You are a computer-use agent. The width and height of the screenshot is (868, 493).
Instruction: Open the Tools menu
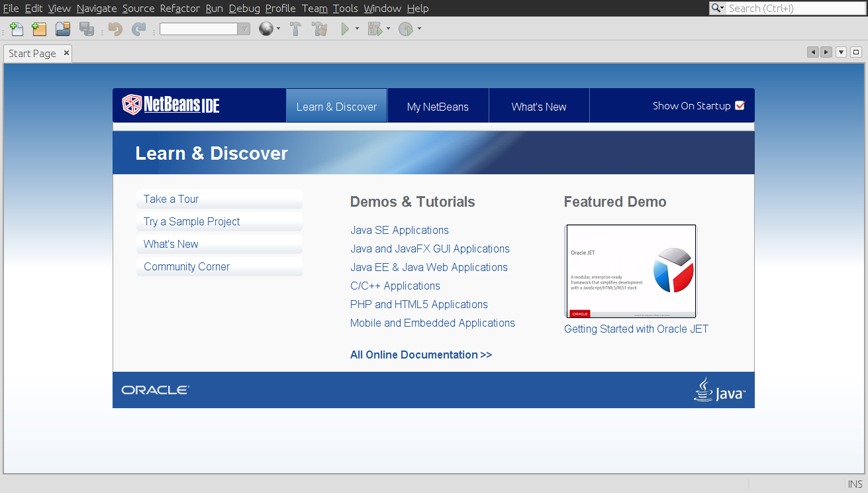345,8
